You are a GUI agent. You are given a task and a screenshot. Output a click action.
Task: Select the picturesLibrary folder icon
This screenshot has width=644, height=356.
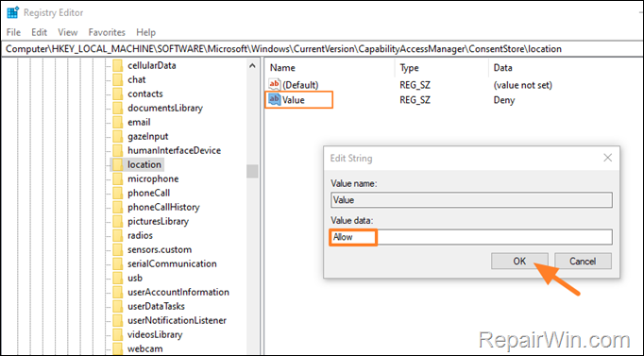click(x=118, y=221)
